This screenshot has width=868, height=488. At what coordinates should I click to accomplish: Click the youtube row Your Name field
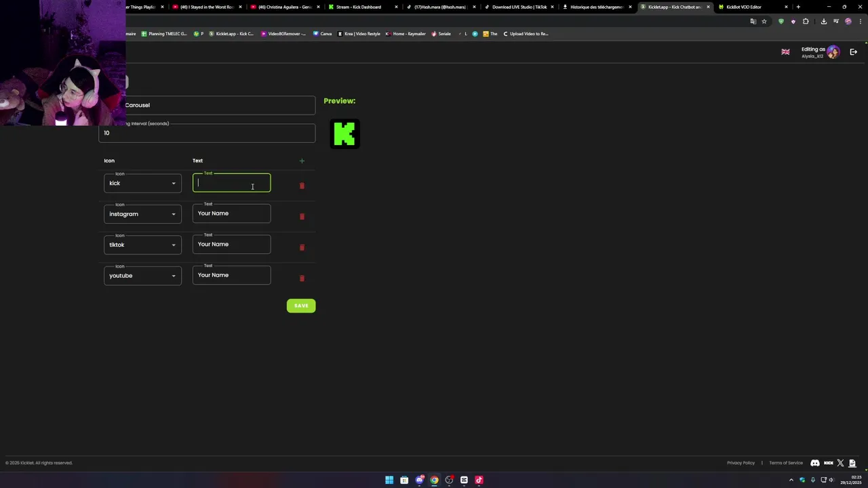231,275
